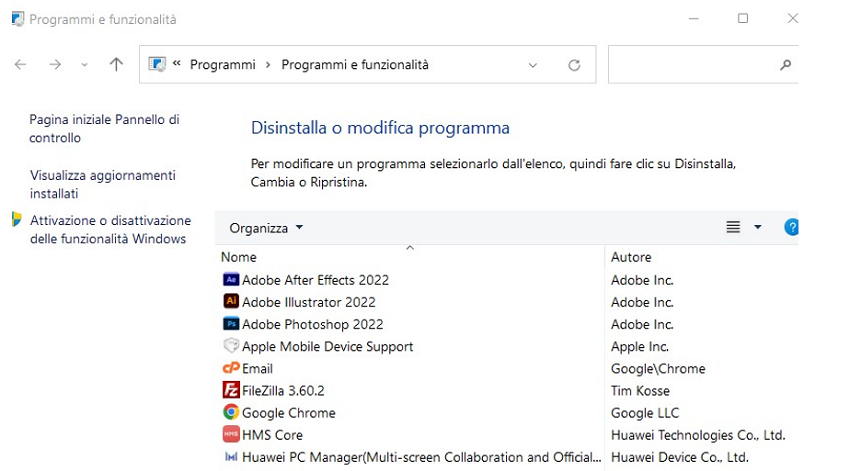Sort list by Autore column header
This screenshot has width=850, height=471.
631,257
